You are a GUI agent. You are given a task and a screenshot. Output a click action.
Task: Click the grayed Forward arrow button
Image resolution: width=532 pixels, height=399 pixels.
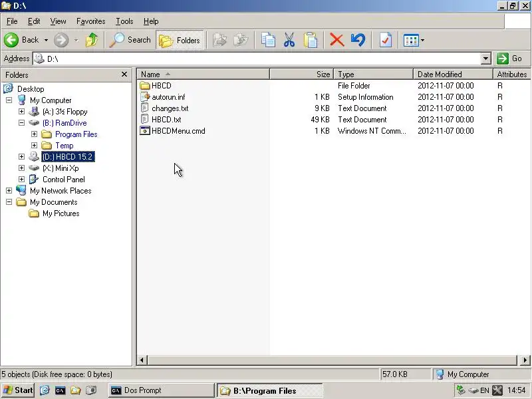pyautogui.click(x=61, y=40)
